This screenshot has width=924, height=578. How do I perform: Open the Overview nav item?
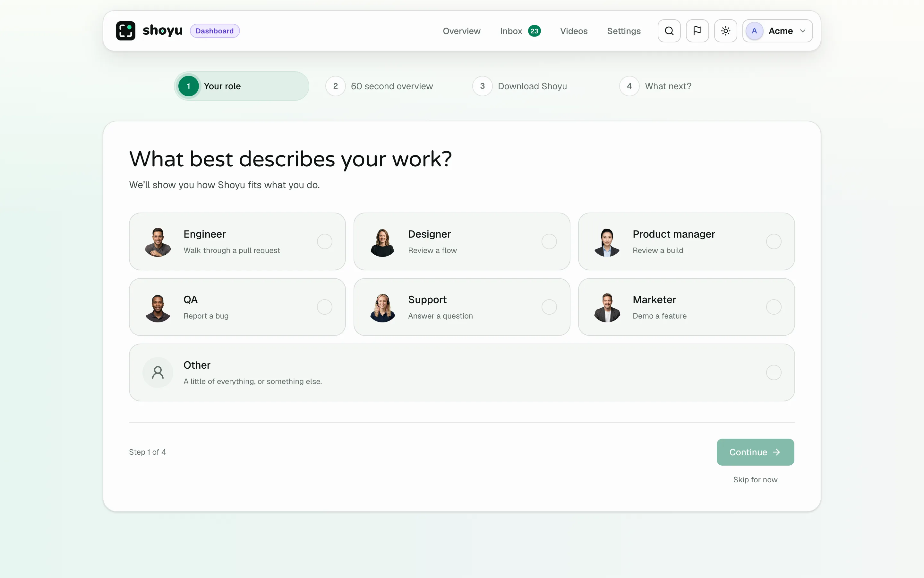click(x=461, y=31)
